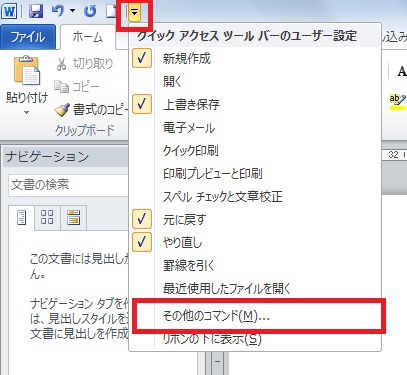Choose リボンの下に表示(S) menu item
Screen dimensions: 407x375
(255, 339)
